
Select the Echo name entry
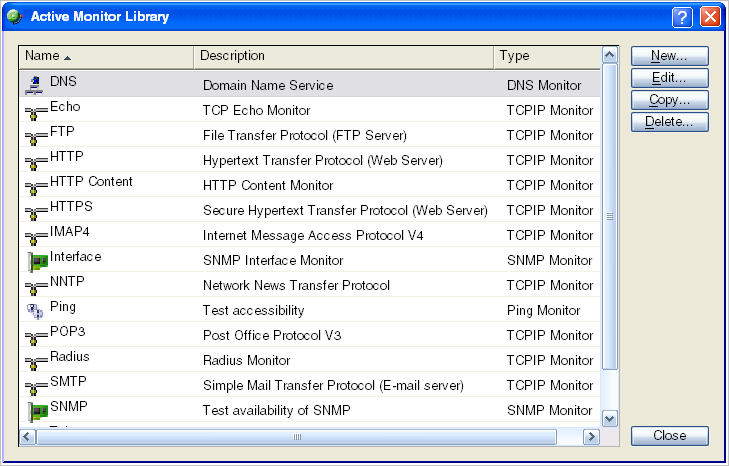click(65, 107)
